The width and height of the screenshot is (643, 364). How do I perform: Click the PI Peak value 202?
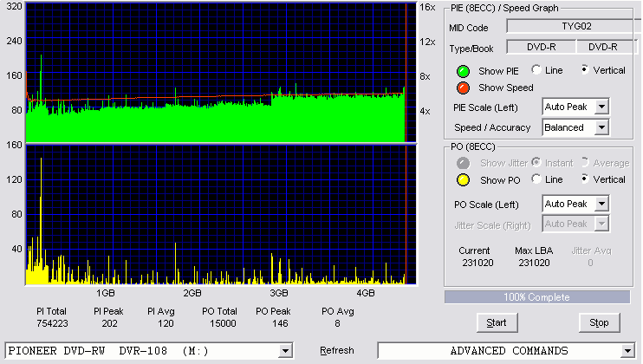click(x=109, y=323)
